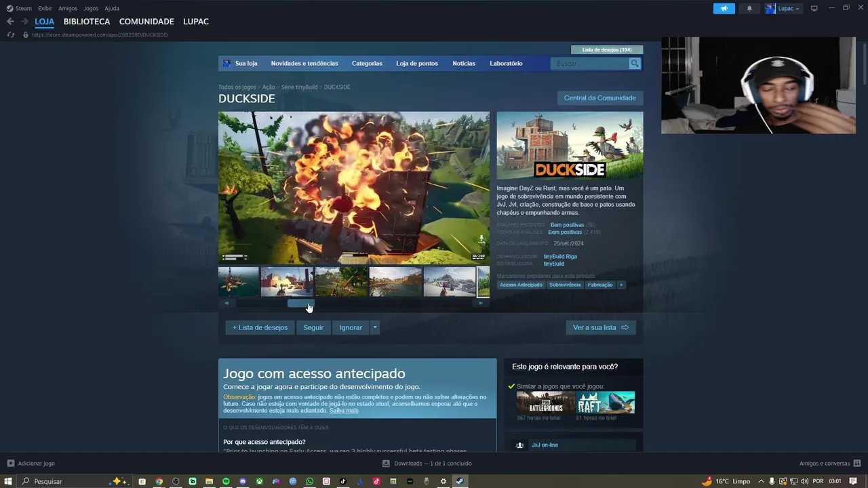Open the Amigos menu

pos(68,8)
